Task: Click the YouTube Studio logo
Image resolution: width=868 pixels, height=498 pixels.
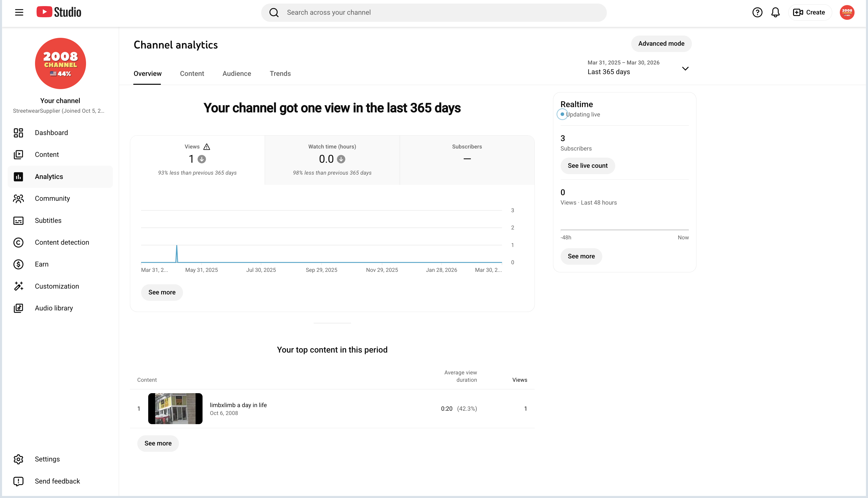Action: pos(59,12)
